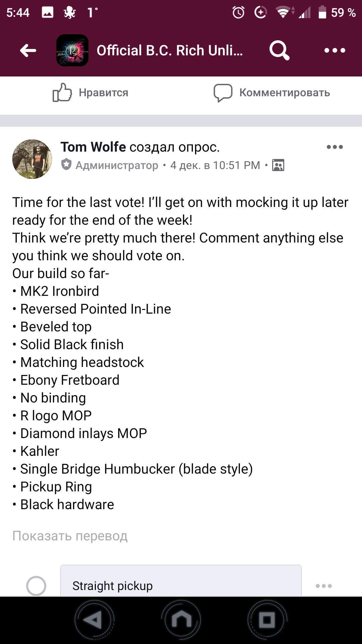
Task: Open Tom Wolfe's profile name link
Action: 93,147
